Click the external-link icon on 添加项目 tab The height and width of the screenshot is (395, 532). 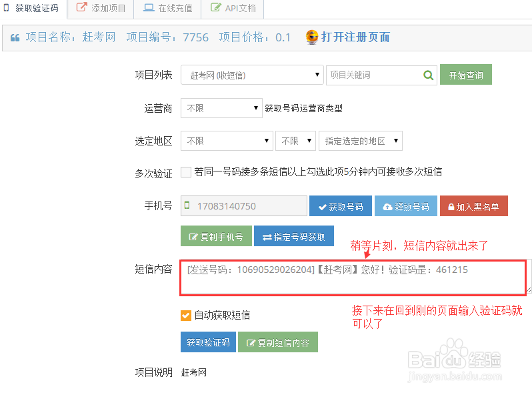tap(81, 7)
